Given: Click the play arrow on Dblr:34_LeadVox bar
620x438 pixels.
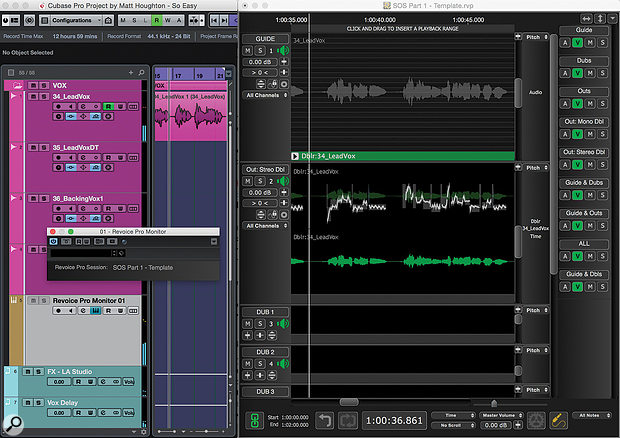Looking at the screenshot, I should click(x=295, y=156).
